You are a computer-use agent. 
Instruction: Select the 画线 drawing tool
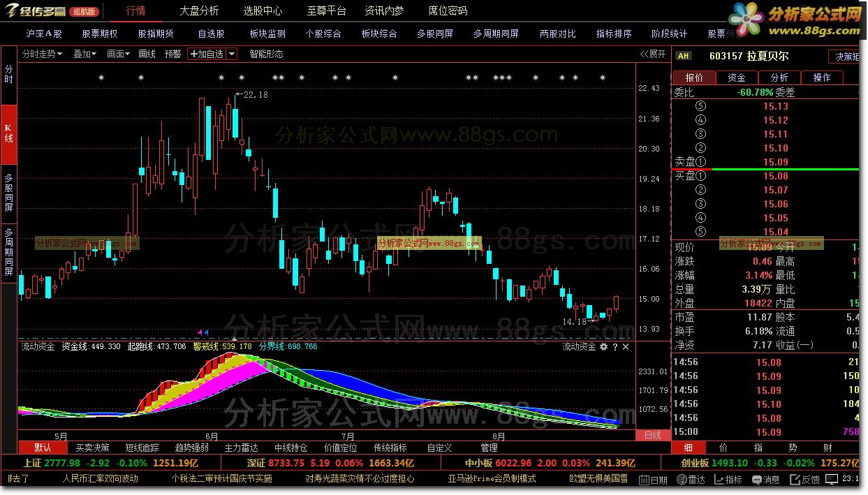click(x=147, y=54)
